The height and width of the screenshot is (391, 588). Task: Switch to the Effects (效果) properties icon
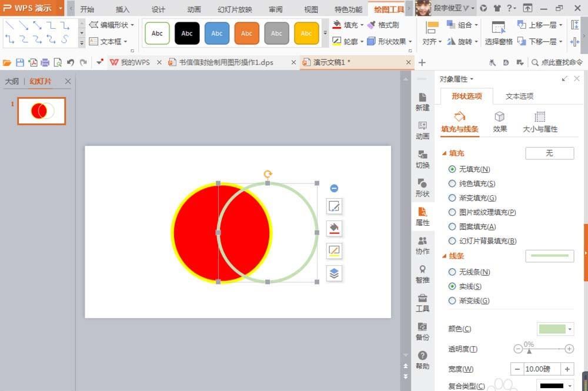click(500, 122)
